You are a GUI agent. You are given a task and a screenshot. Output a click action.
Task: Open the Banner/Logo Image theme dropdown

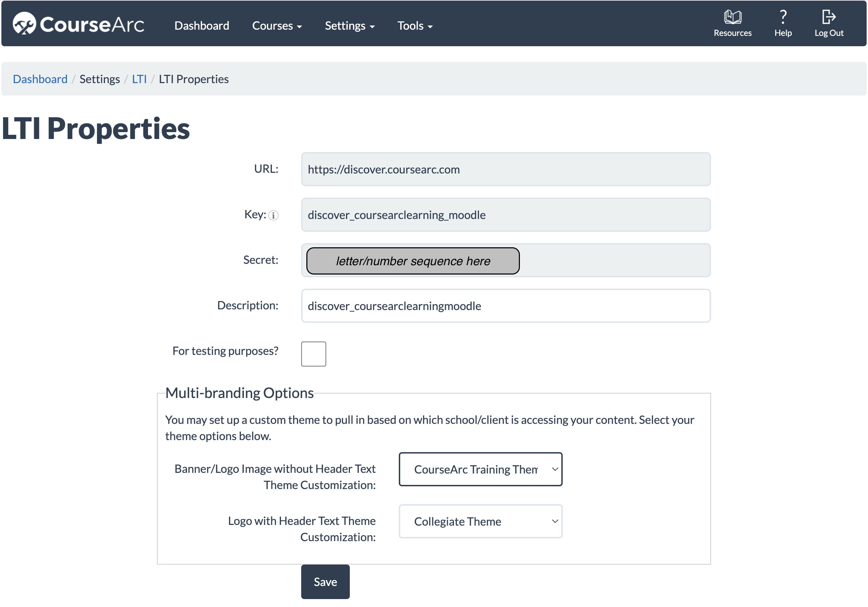click(x=480, y=469)
